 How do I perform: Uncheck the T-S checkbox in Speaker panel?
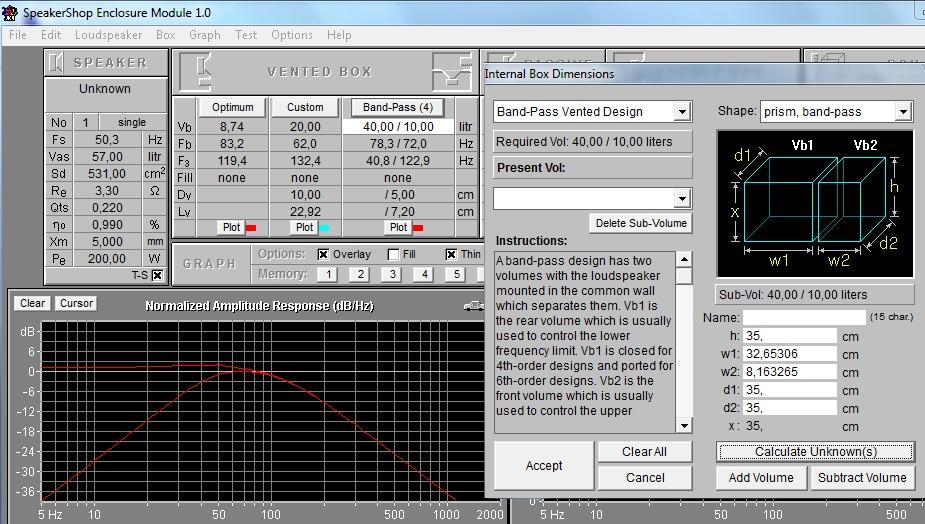pos(157,275)
